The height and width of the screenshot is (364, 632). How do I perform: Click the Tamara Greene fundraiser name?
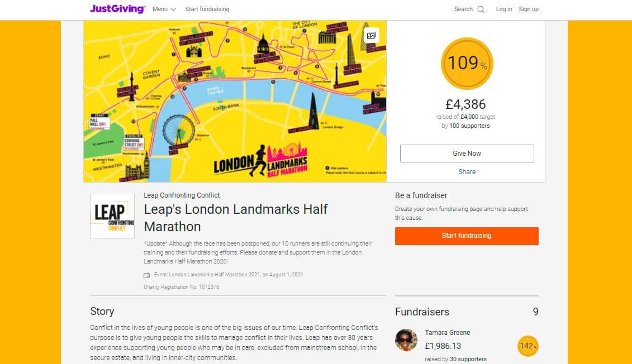pyautogui.click(x=448, y=333)
